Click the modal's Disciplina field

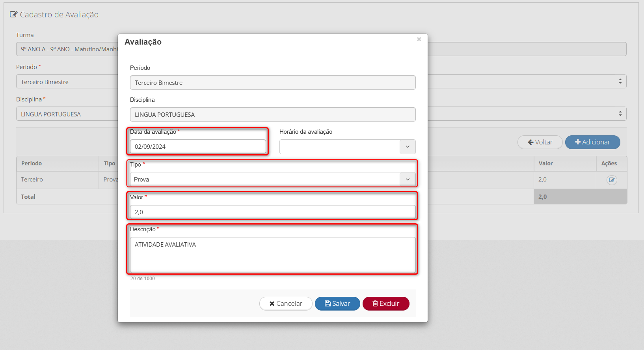[x=273, y=115]
